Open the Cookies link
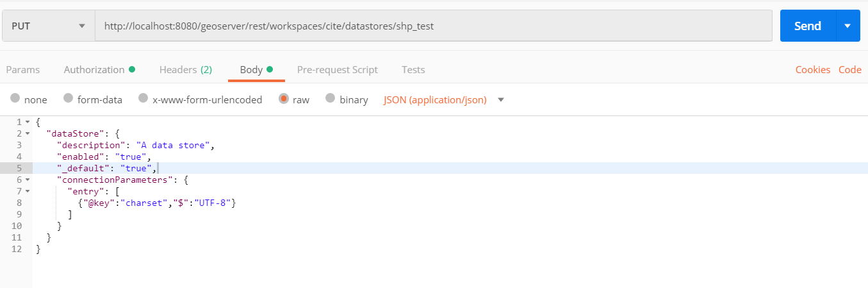 [812, 70]
